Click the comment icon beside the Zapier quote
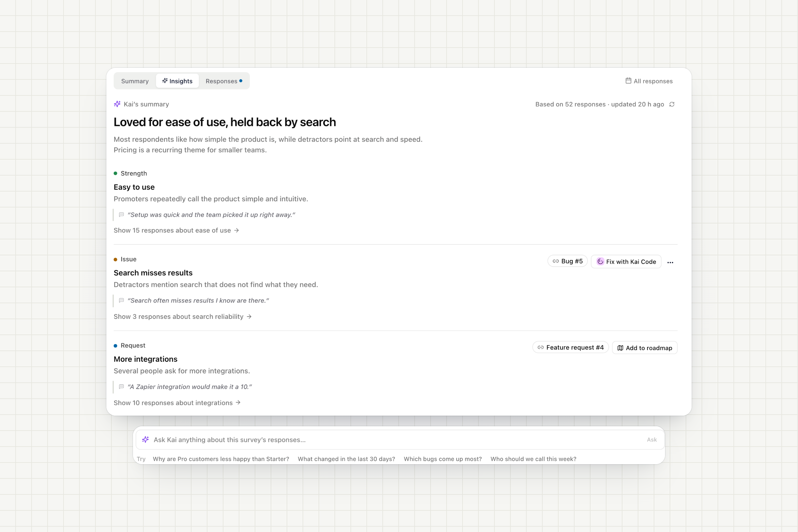The width and height of the screenshot is (798, 532). (121, 387)
